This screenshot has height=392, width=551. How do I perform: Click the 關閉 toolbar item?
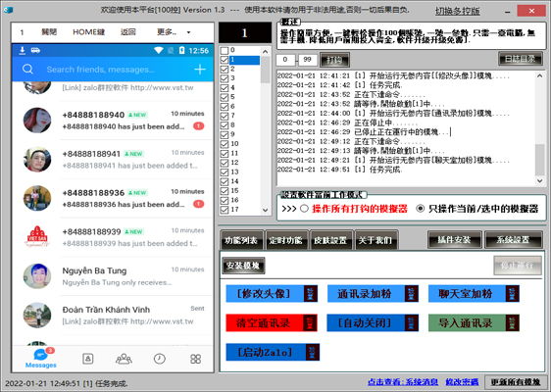[x=49, y=32]
